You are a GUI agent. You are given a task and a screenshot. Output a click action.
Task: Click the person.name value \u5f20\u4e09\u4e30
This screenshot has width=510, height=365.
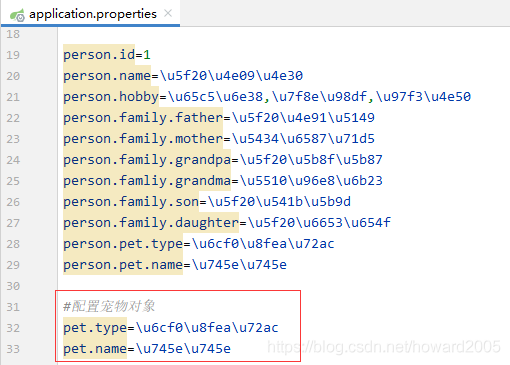231,76
